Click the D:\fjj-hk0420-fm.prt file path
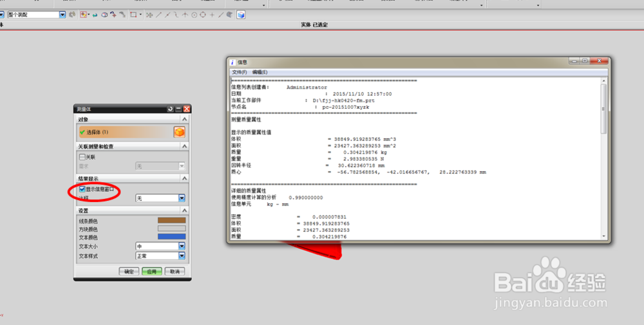This screenshot has width=644, height=325. [x=343, y=100]
